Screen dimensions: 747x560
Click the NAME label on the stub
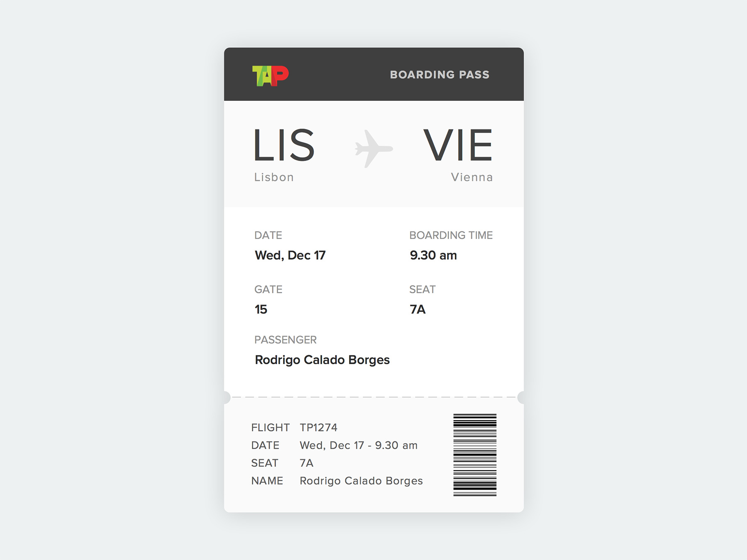(267, 481)
